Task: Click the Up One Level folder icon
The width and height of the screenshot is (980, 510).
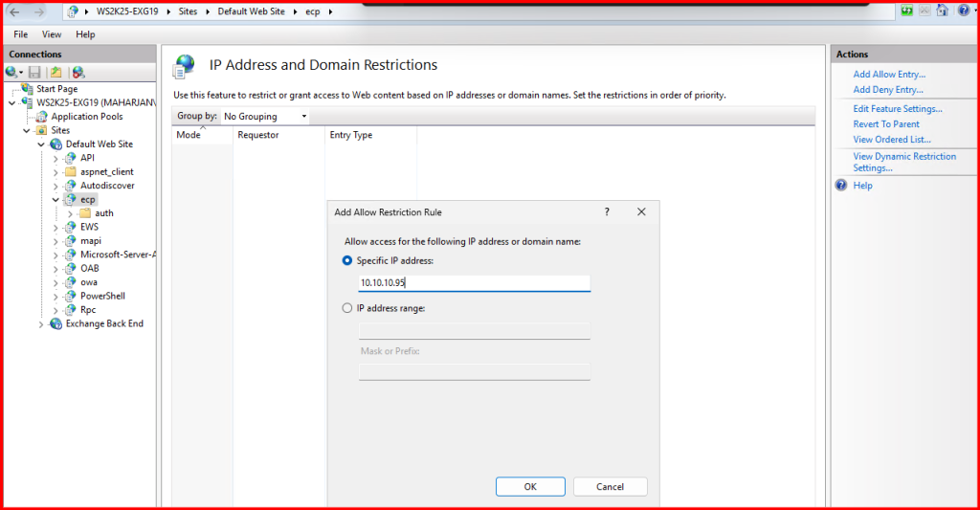Action: 56,72
